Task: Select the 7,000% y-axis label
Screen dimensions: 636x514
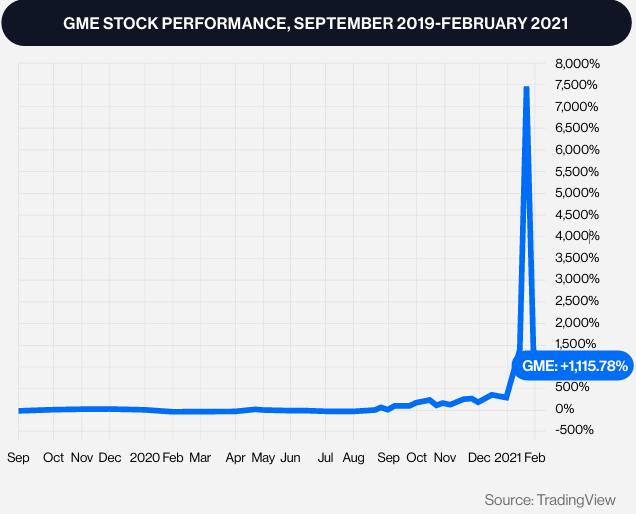Action: [x=576, y=107]
